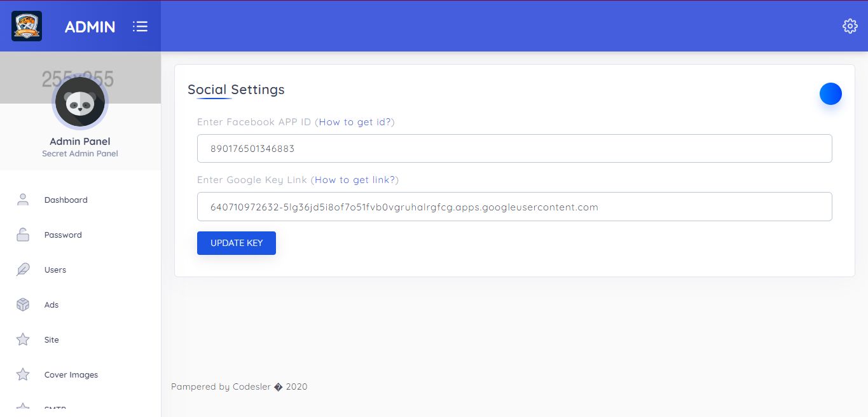Click the panda avatar profile picture
The height and width of the screenshot is (417, 868).
(80, 102)
